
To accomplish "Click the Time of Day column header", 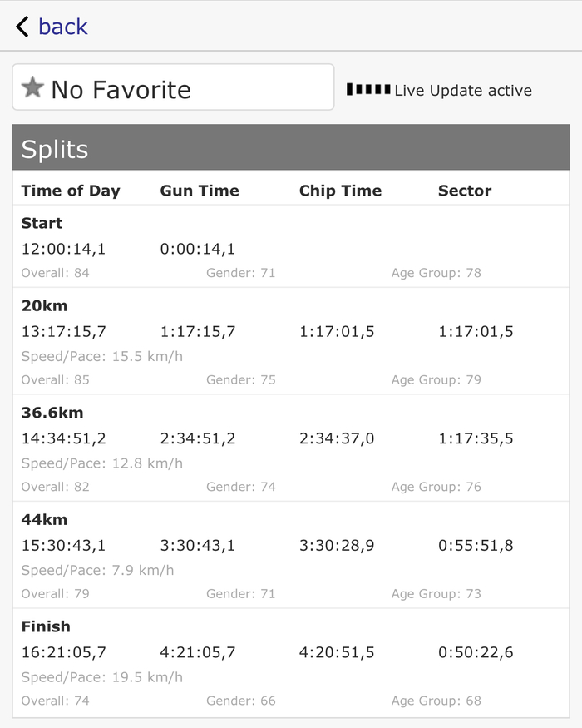I will click(x=71, y=191).
